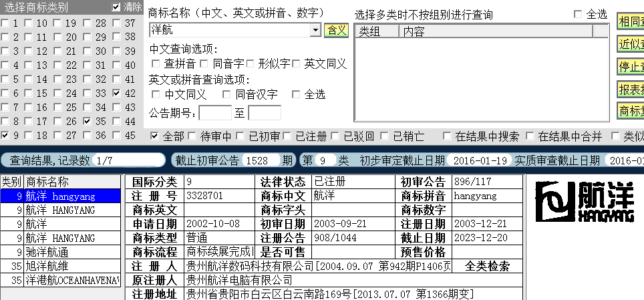Toggle the 清除 checkbox

[116, 7]
